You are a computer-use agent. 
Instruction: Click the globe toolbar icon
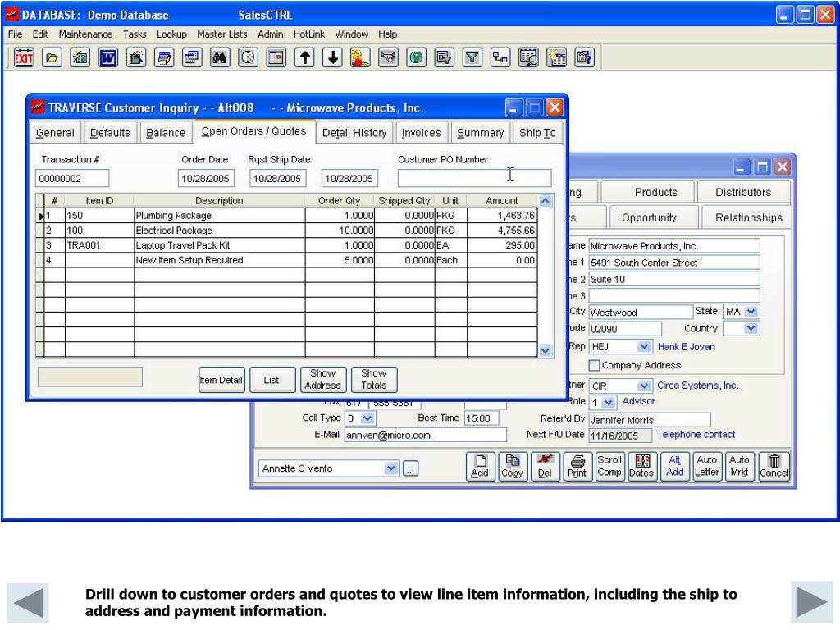[x=416, y=57]
